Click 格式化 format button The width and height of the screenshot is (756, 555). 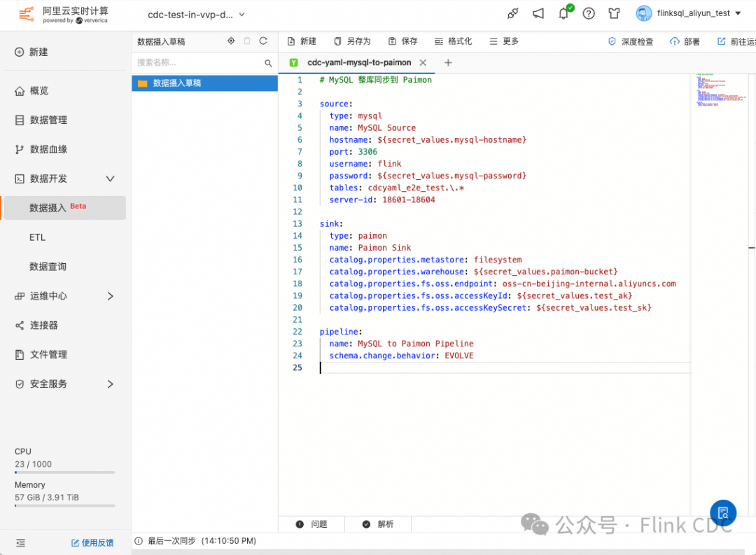pyautogui.click(x=453, y=41)
